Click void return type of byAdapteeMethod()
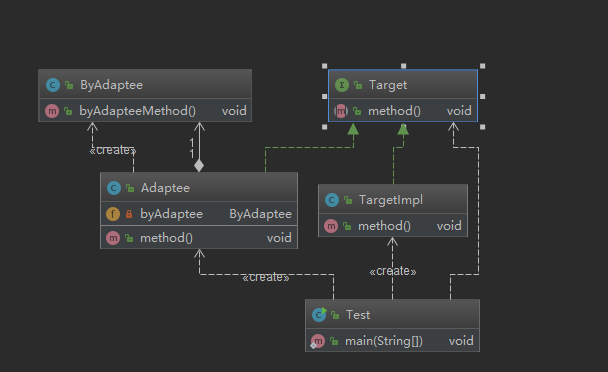 click(234, 111)
